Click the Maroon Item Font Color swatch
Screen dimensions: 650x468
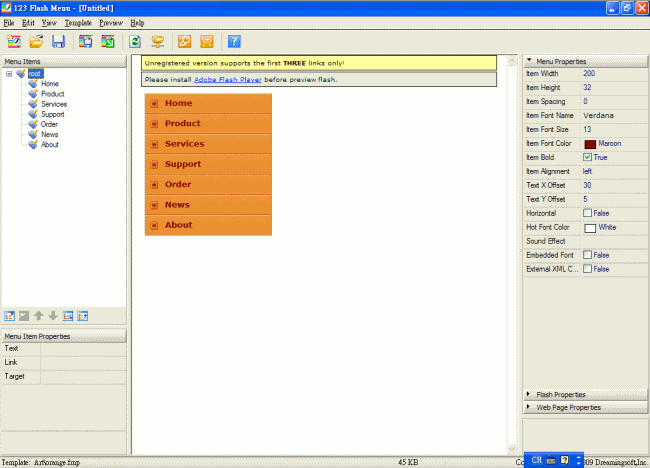[x=590, y=143]
